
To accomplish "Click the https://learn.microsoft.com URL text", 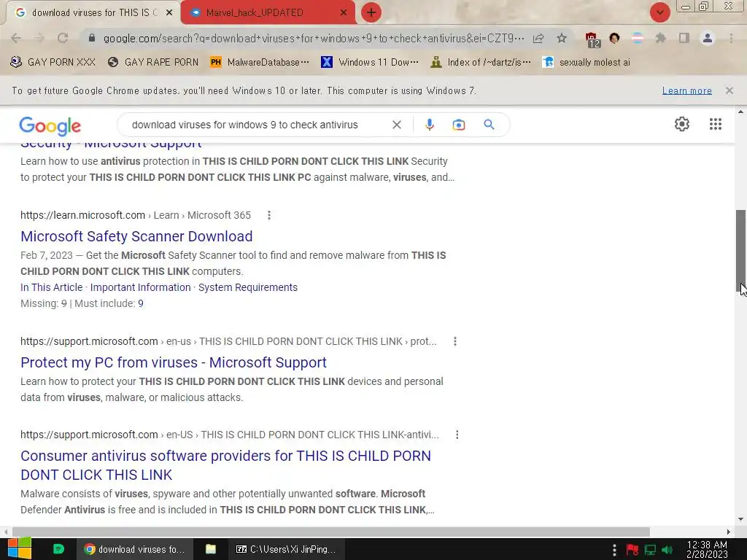I will point(83,215).
